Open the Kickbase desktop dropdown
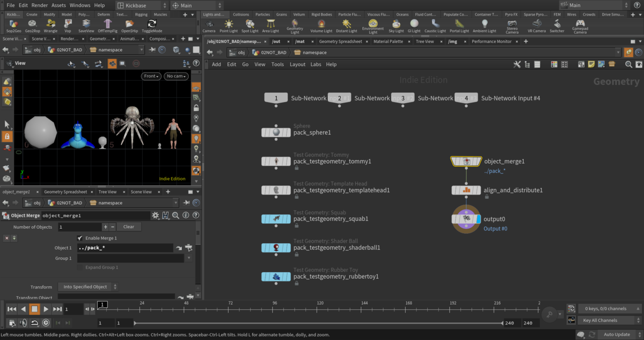 click(141, 5)
